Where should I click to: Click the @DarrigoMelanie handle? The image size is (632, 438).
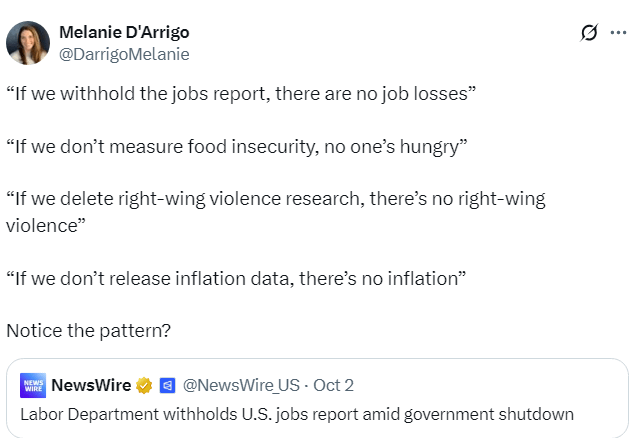coord(124,54)
